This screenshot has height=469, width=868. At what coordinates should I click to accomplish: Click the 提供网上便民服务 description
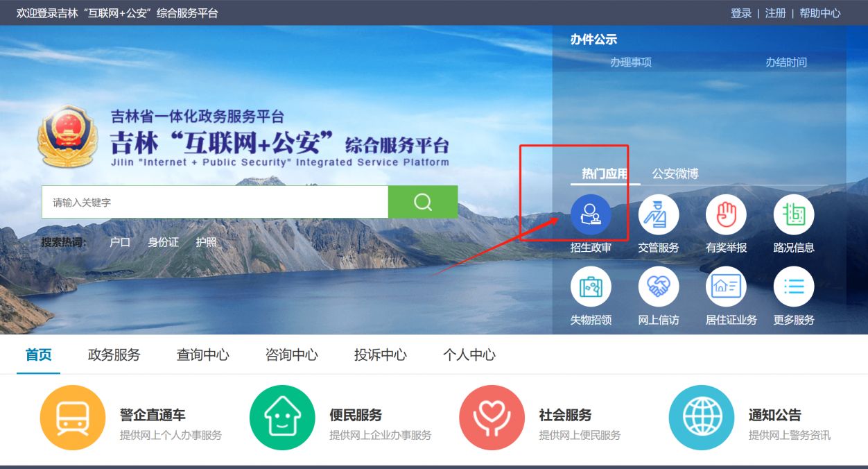coord(580,435)
